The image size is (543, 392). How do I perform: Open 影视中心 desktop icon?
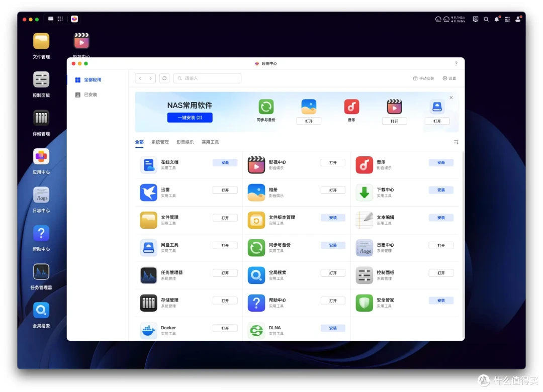(81, 41)
